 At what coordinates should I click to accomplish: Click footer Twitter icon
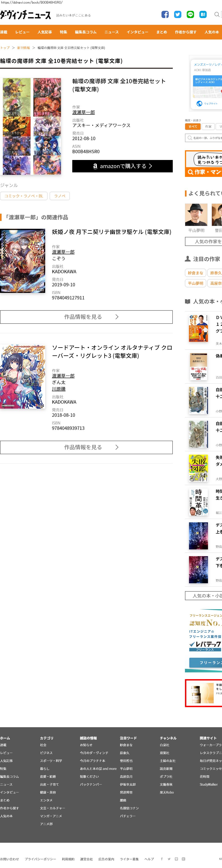point(169,859)
